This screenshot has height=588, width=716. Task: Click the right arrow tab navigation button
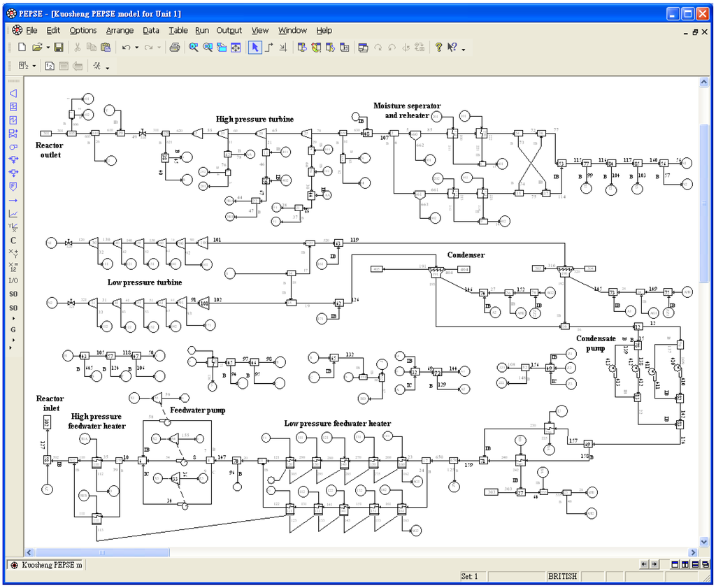pyautogui.click(x=654, y=564)
